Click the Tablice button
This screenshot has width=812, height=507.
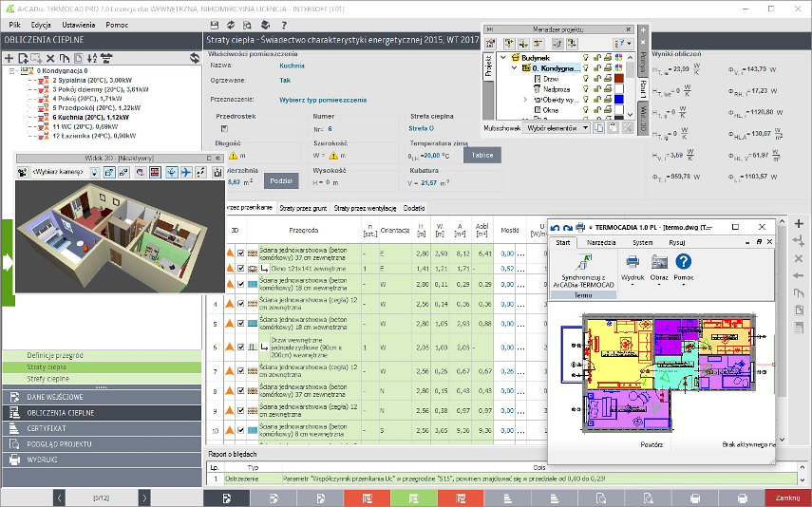[x=482, y=155]
